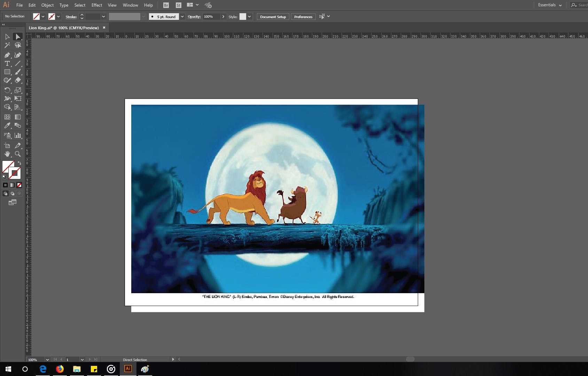Select the Direct Selection tool
Screen dimensions: 588x376
click(18, 37)
